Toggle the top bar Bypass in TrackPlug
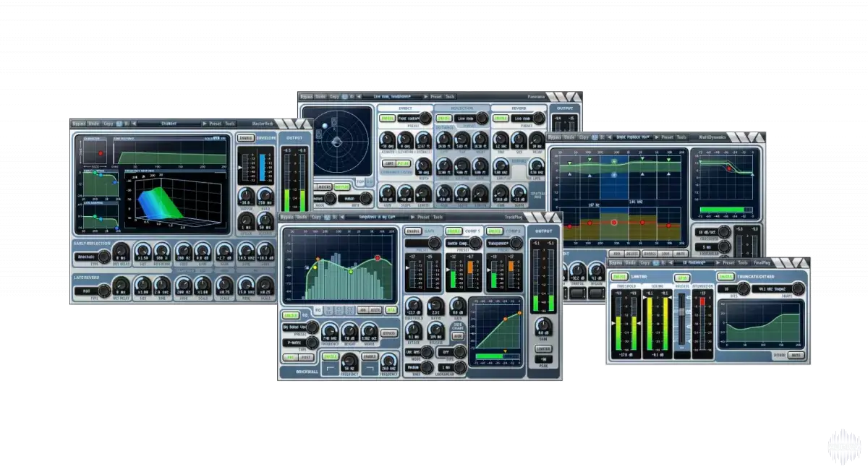868x472 pixels. tap(287, 217)
